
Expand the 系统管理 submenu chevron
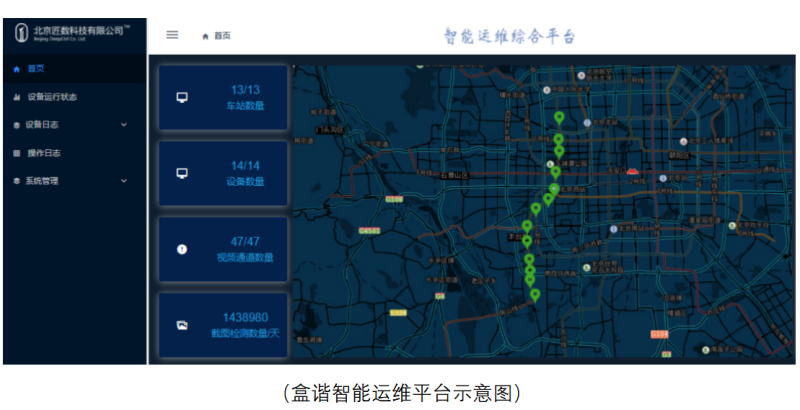pyautogui.click(x=124, y=181)
